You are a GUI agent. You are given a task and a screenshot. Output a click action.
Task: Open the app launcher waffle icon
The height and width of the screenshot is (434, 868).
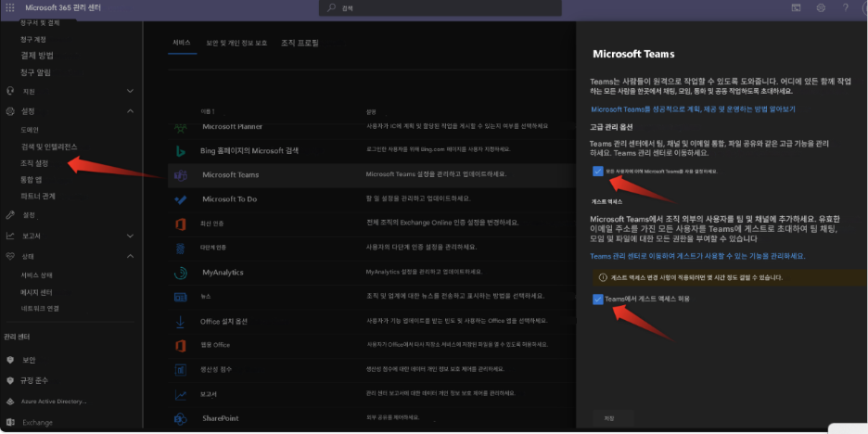pos(10,7)
